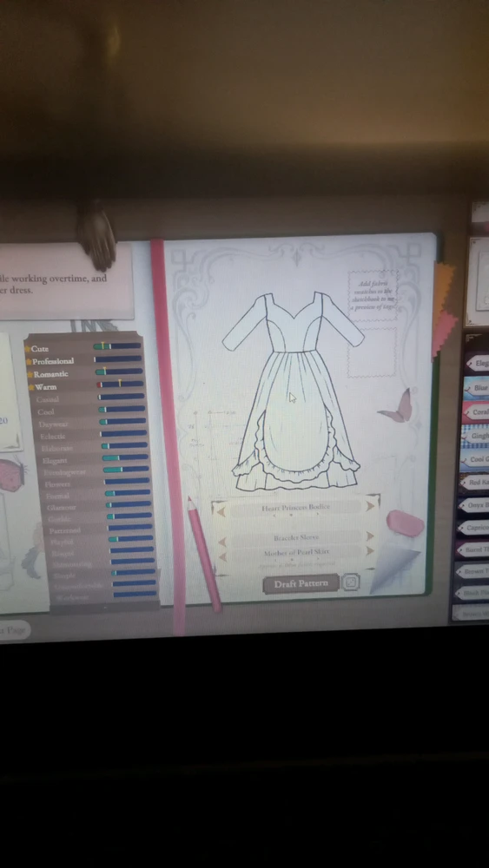Select previous bodice using left arrow
489x868 pixels.
(221, 510)
